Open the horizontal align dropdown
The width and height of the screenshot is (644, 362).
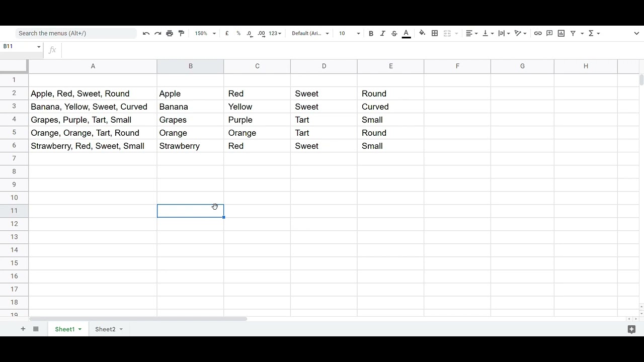(x=471, y=33)
